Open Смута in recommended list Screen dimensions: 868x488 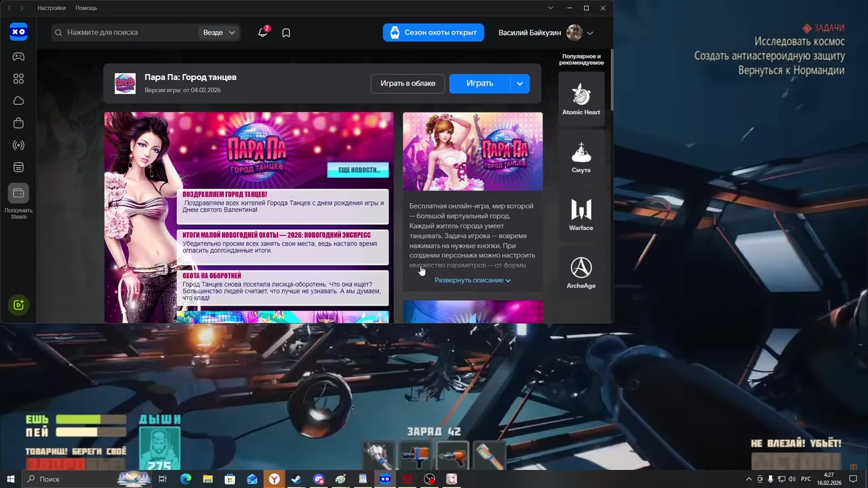tap(581, 157)
